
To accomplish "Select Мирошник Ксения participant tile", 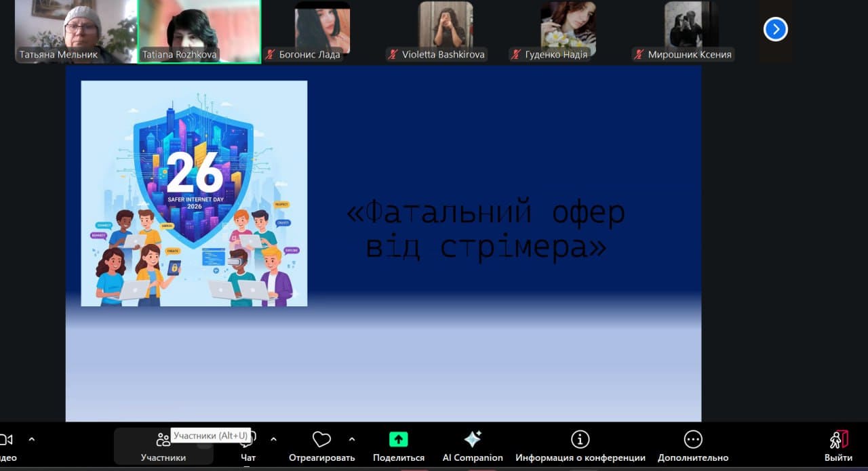I will 690,31.
